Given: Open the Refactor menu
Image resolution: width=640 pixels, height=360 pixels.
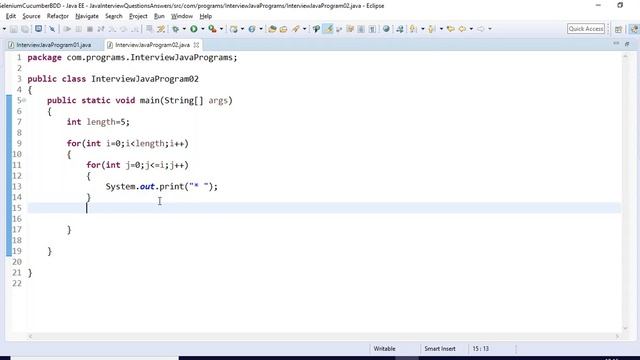Looking at the screenshot, I should click(58, 16).
